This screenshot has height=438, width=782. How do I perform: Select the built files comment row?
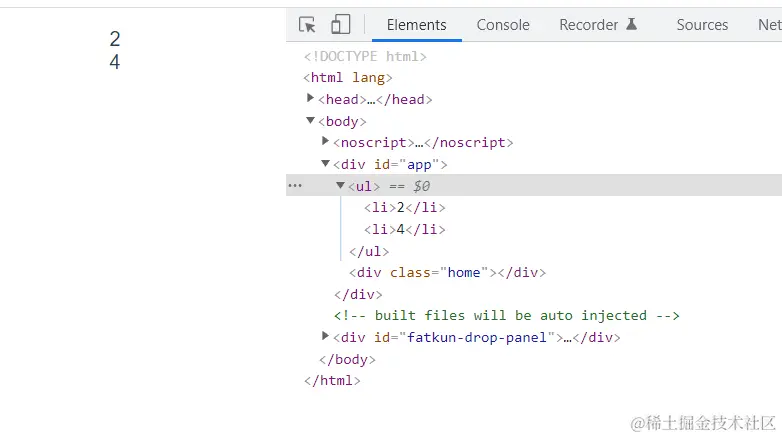point(507,316)
